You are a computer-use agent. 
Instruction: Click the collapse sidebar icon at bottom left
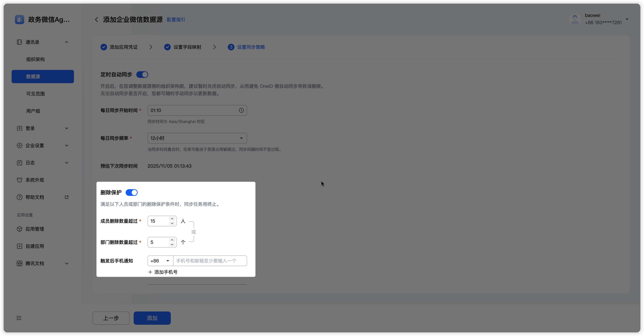(x=19, y=318)
